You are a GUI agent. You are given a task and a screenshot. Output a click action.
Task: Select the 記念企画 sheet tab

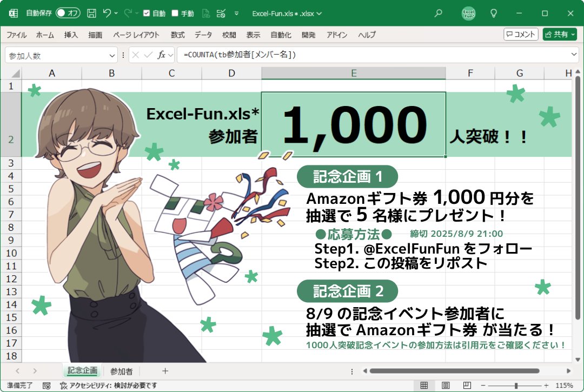pyautogui.click(x=82, y=370)
